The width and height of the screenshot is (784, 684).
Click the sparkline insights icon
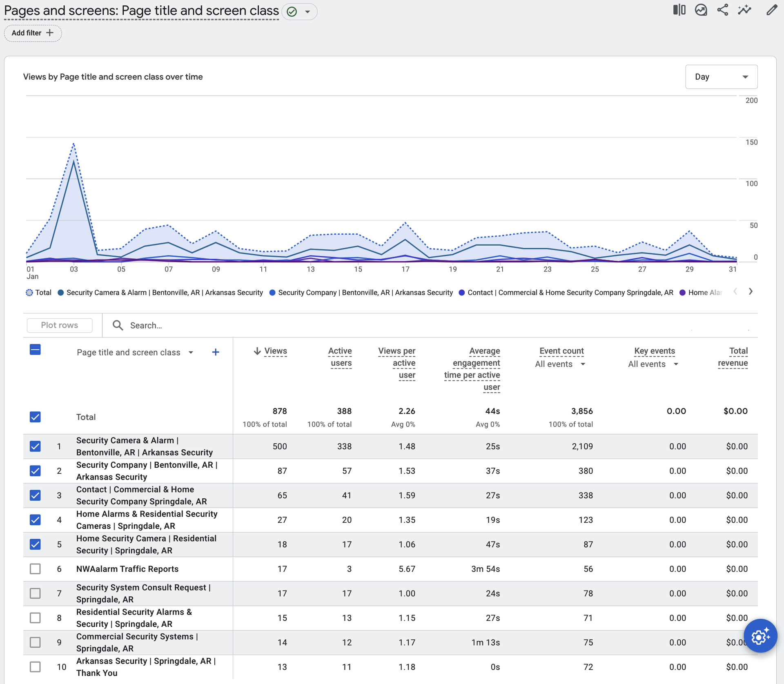point(744,10)
